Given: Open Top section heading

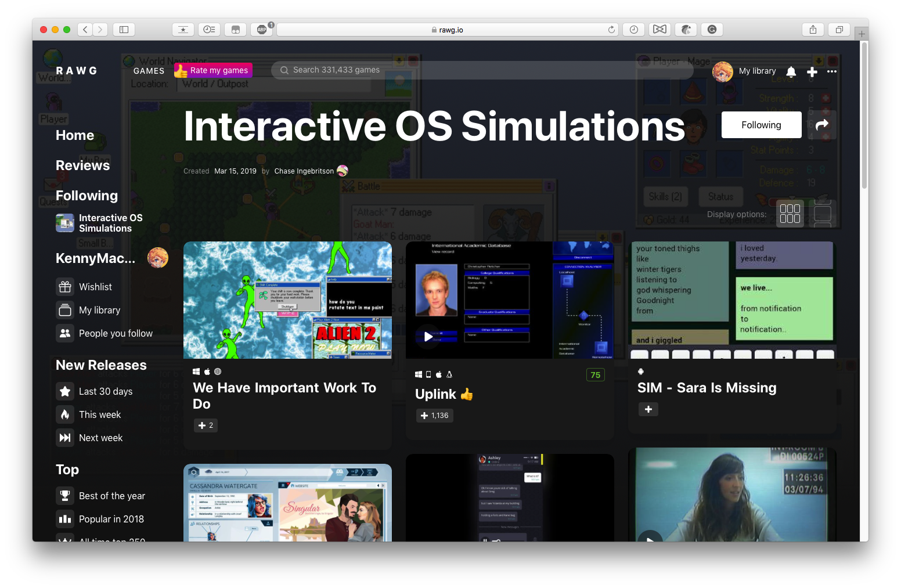Looking at the screenshot, I should click(67, 470).
